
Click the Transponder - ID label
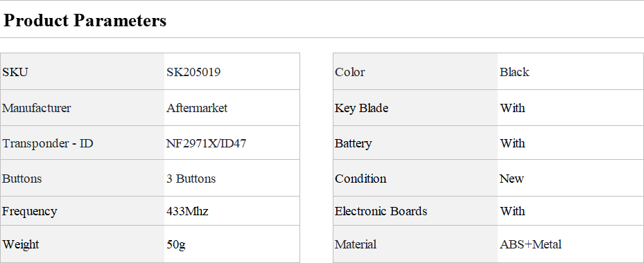click(48, 143)
